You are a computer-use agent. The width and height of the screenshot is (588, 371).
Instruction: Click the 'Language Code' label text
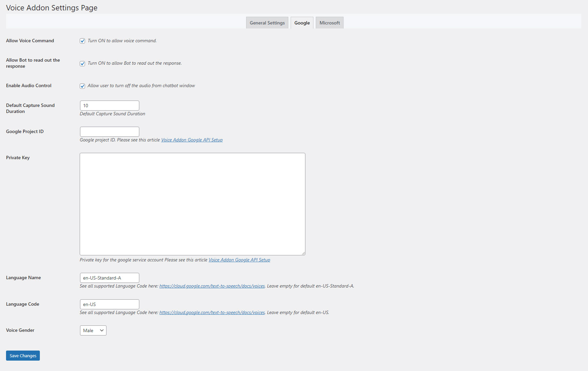tap(22, 304)
